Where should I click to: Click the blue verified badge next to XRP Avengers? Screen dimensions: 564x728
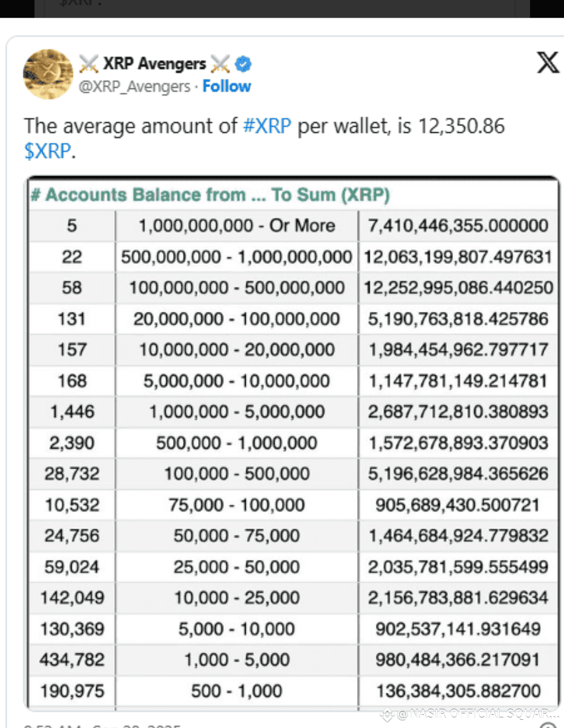tap(242, 63)
